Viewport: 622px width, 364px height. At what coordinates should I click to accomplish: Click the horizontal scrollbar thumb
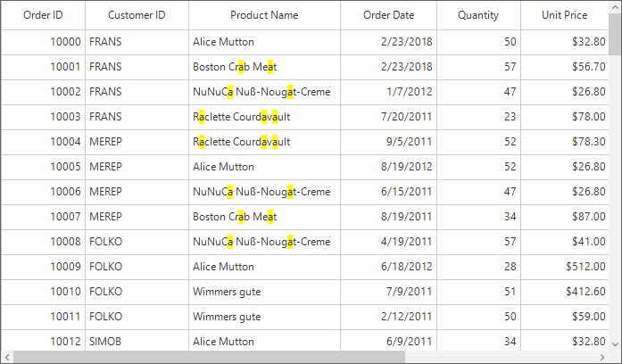210,357
